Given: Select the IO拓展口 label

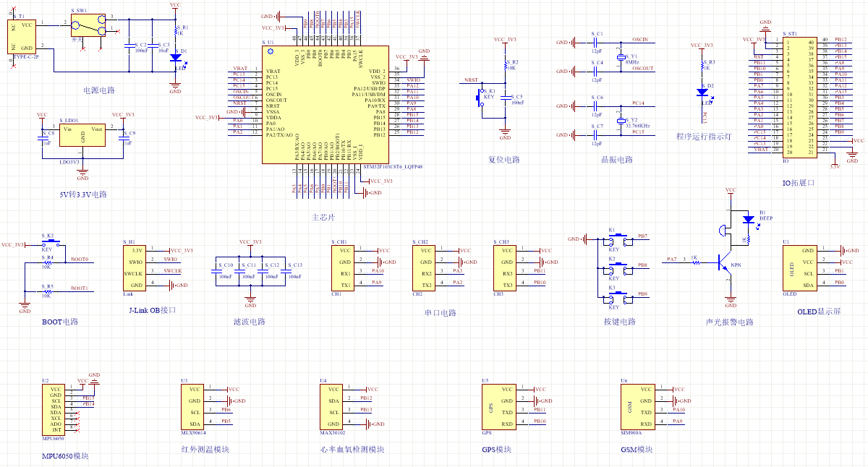Looking at the screenshot, I should click(799, 183).
